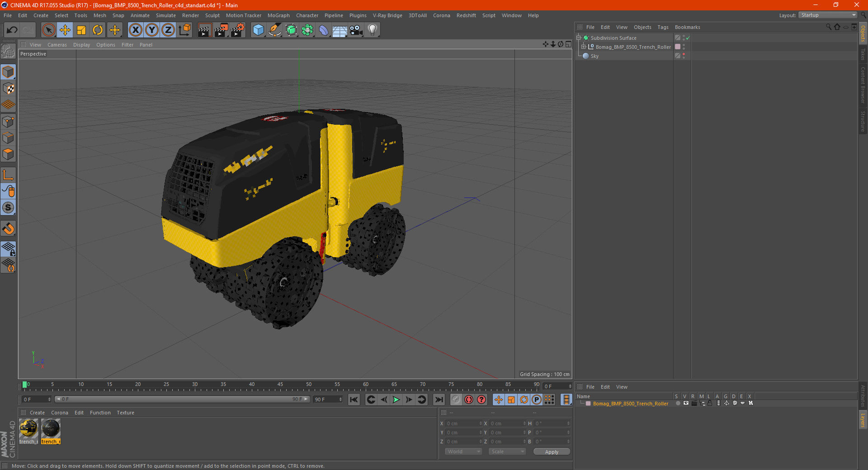The height and width of the screenshot is (470, 868).
Task: Add a Cube primitive object
Action: click(258, 30)
